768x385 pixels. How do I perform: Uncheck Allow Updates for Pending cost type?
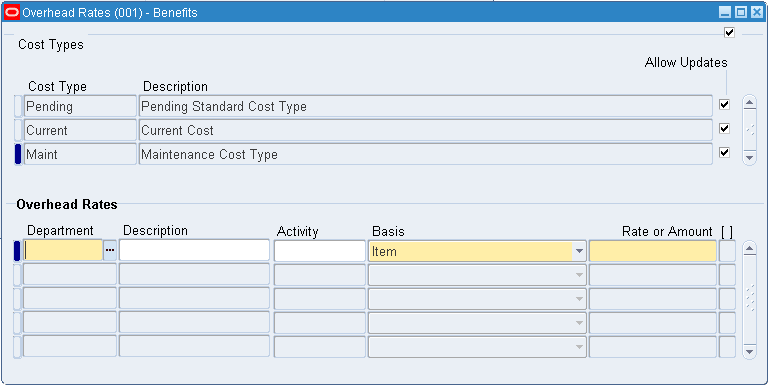(x=724, y=104)
